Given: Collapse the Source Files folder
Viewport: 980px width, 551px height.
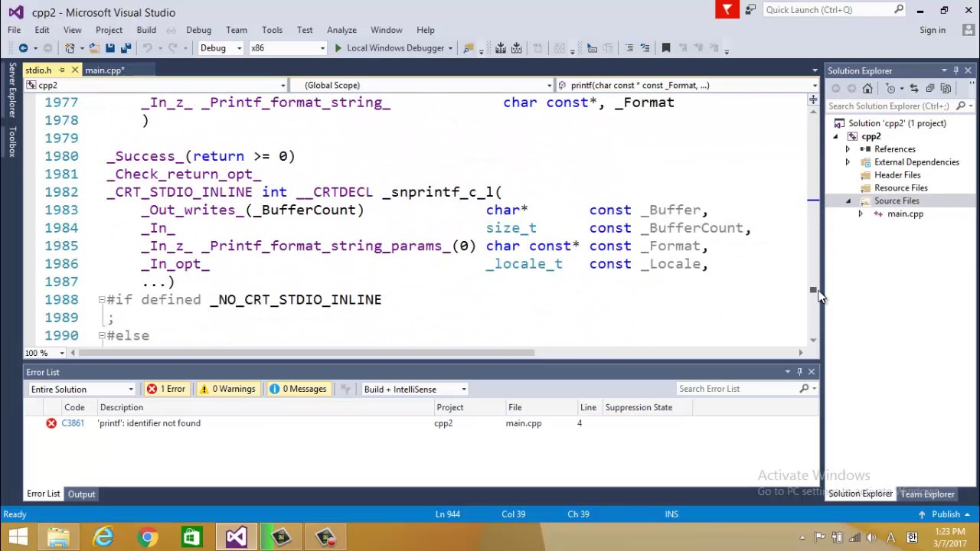Looking at the screenshot, I should 848,201.
